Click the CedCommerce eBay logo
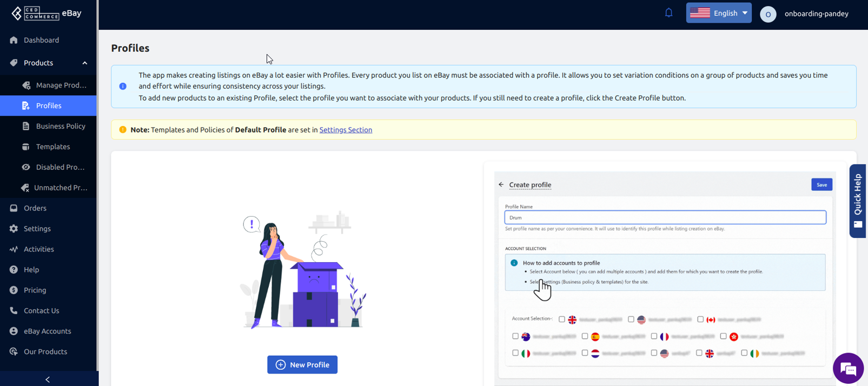 point(47,13)
